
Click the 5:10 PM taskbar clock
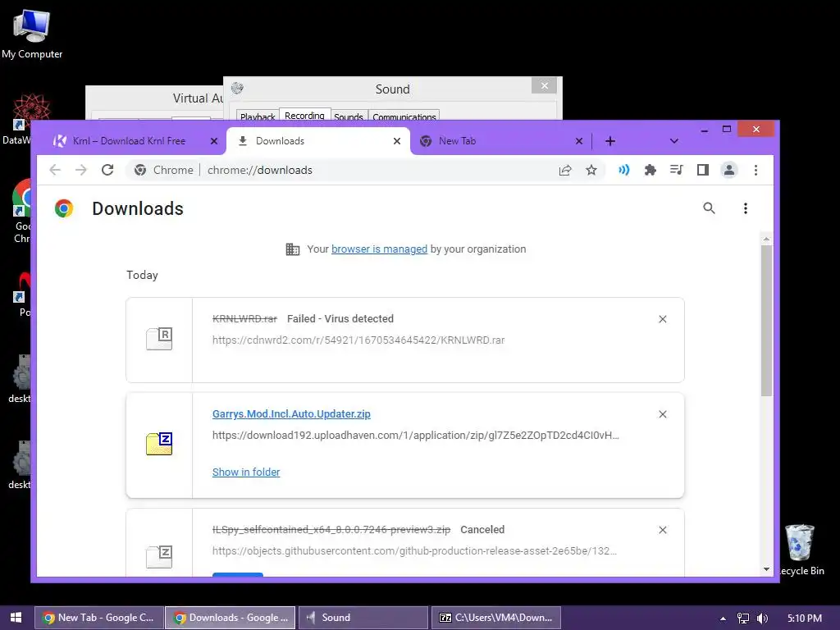point(805,619)
